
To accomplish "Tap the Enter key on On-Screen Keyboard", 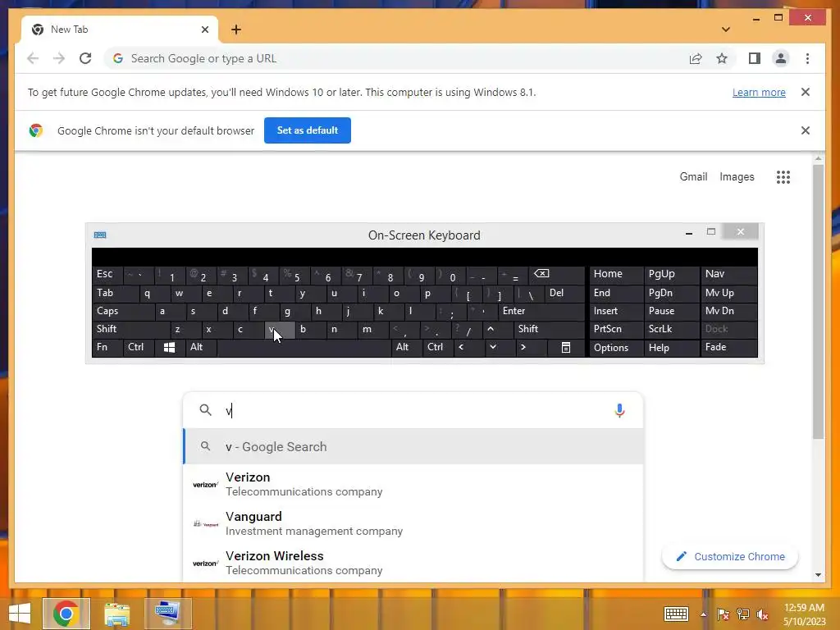I will pyautogui.click(x=541, y=311).
